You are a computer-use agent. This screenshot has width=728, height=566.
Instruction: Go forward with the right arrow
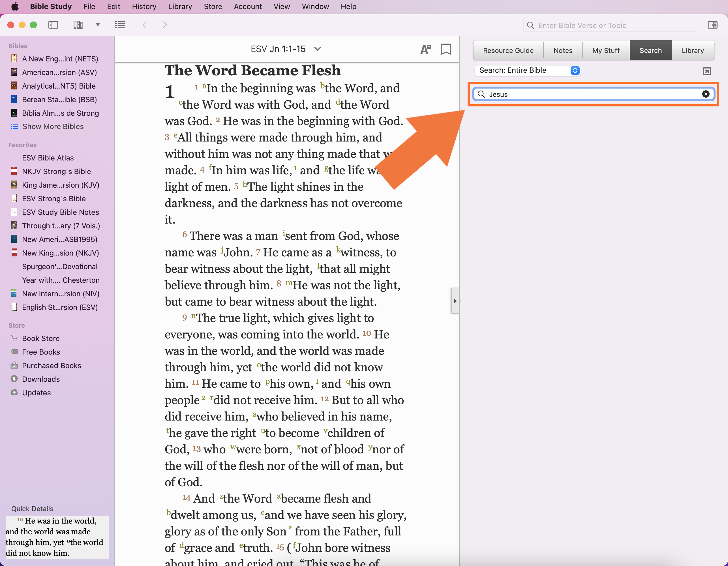(x=165, y=25)
